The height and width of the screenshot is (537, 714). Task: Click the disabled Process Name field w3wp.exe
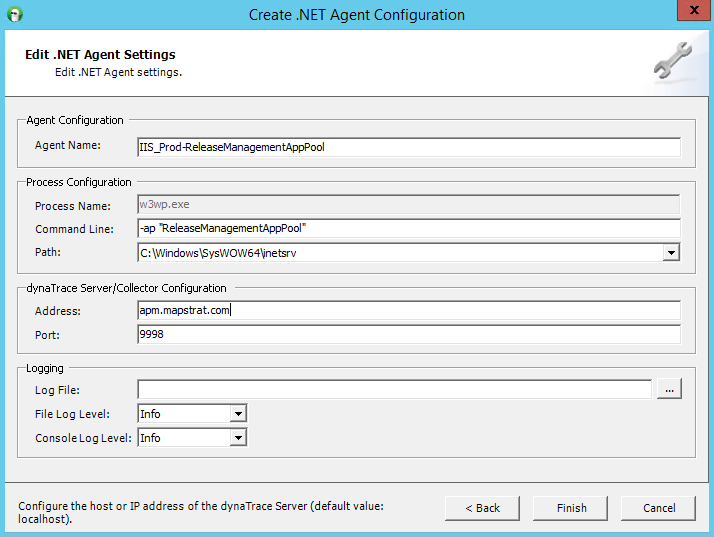click(408, 204)
